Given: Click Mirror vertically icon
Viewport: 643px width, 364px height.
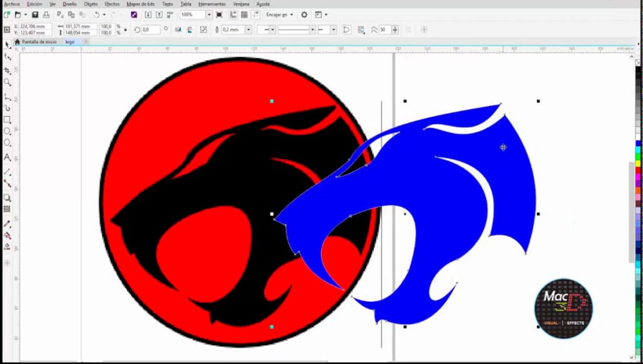Looking at the screenshot, I should (x=190, y=29).
